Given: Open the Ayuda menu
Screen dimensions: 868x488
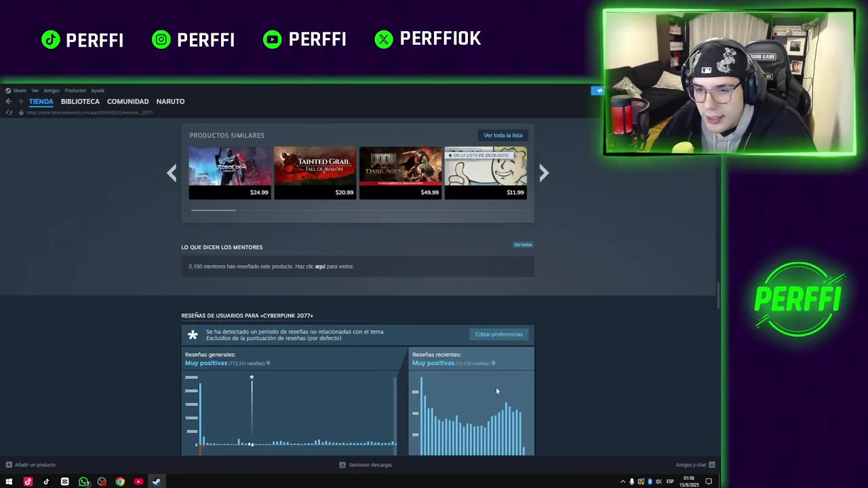Looking at the screenshot, I should click(98, 90).
